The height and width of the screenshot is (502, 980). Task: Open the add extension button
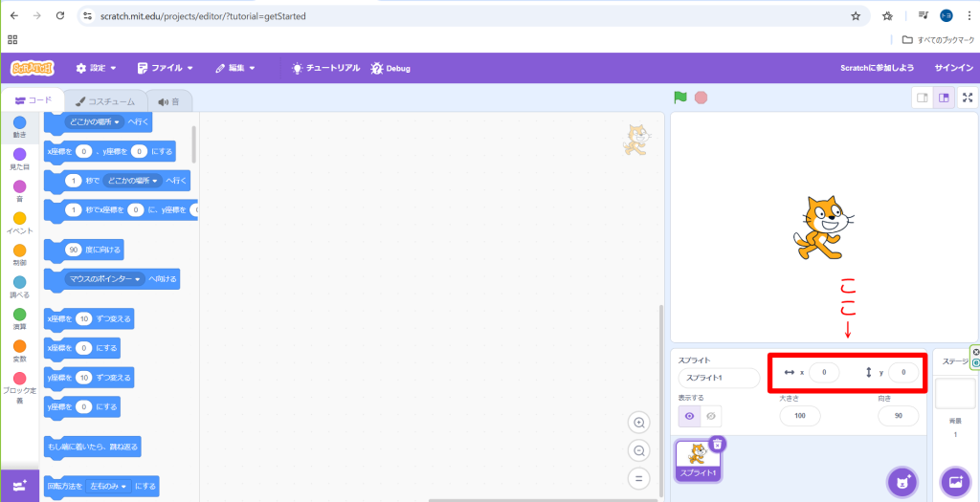point(20,485)
